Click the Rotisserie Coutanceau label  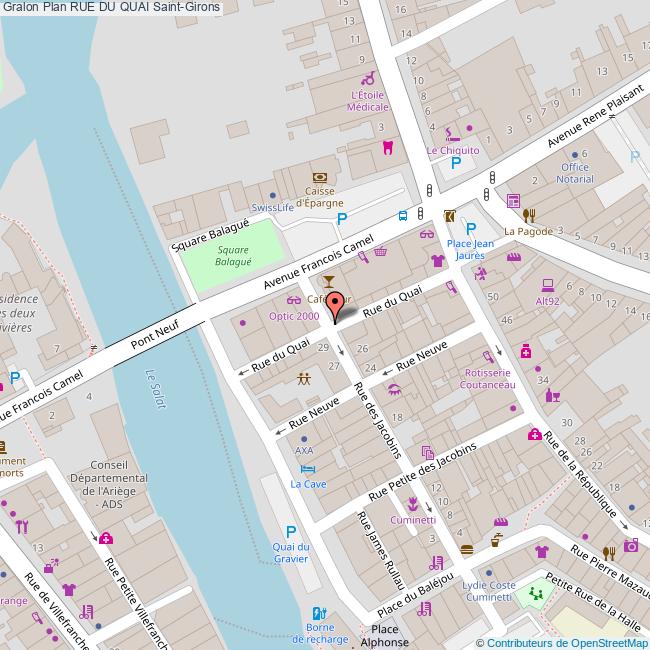click(489, 378)
